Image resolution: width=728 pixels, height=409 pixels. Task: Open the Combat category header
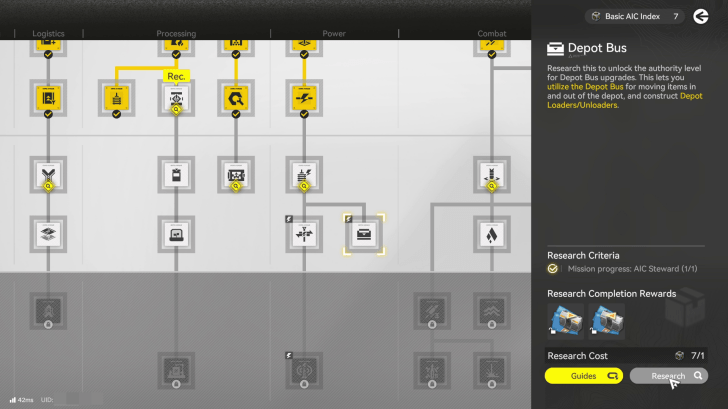[491, 34]
